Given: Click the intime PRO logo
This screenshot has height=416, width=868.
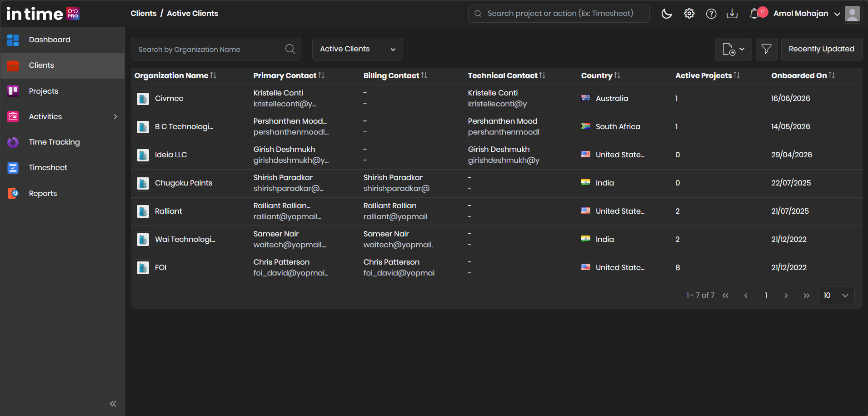Looking at the screenshot, I should [x=43, y=14].
